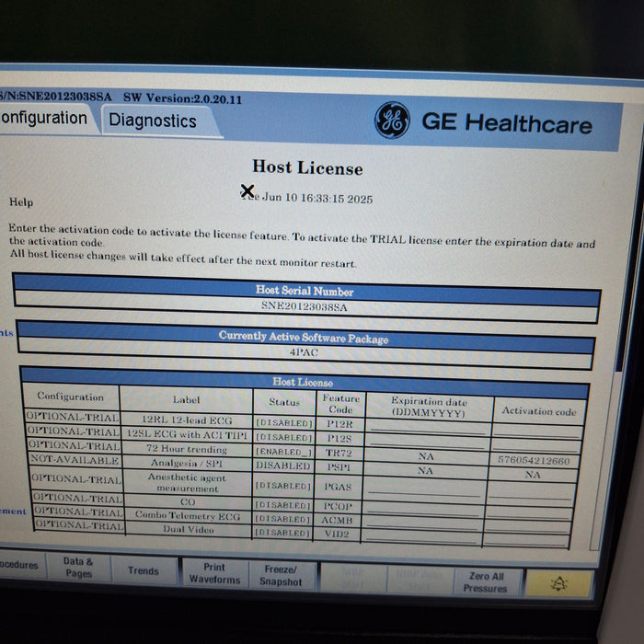Click the [DISABLED] status of 12RL 12-lead ECG
The height and width of the screenshot is (644, 644).
pyautogui.click(x=283, y=423)
